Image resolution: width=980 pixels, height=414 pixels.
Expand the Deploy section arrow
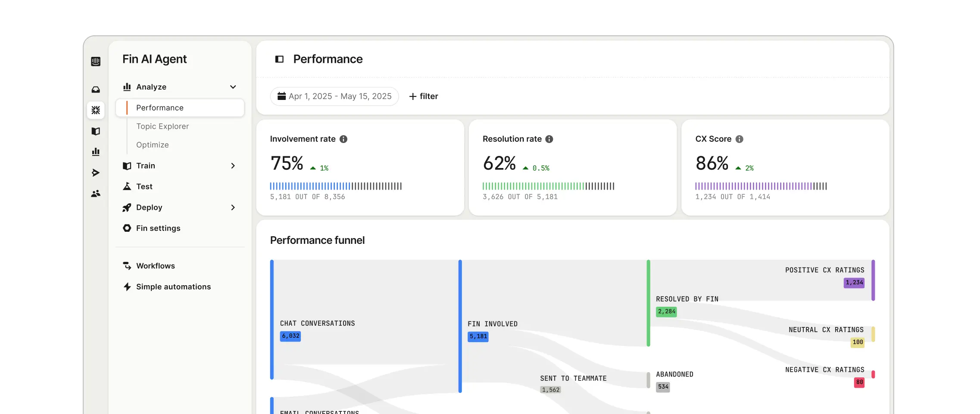click(233, 208)
